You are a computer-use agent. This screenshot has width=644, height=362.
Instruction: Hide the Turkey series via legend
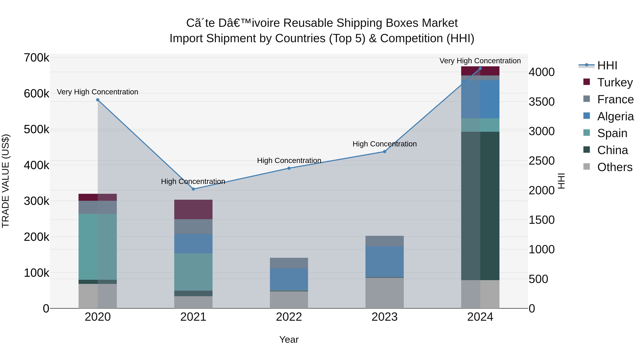click(608, 82)
